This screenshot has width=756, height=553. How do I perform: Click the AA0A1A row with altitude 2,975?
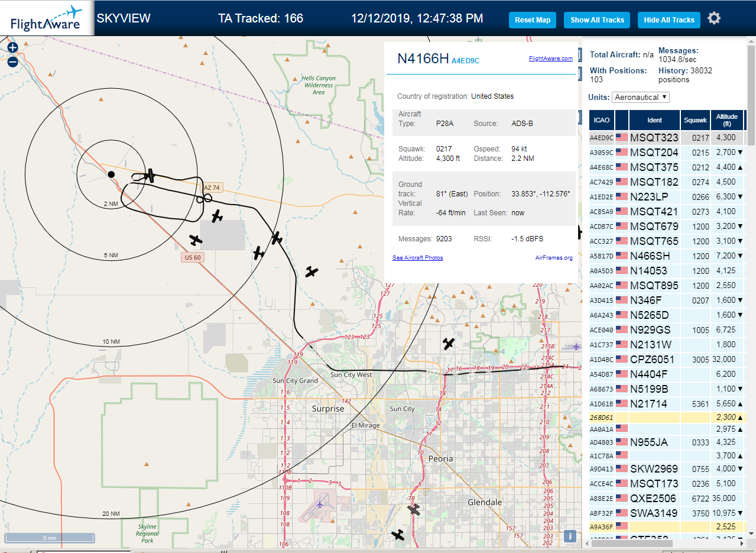(667, 428)
